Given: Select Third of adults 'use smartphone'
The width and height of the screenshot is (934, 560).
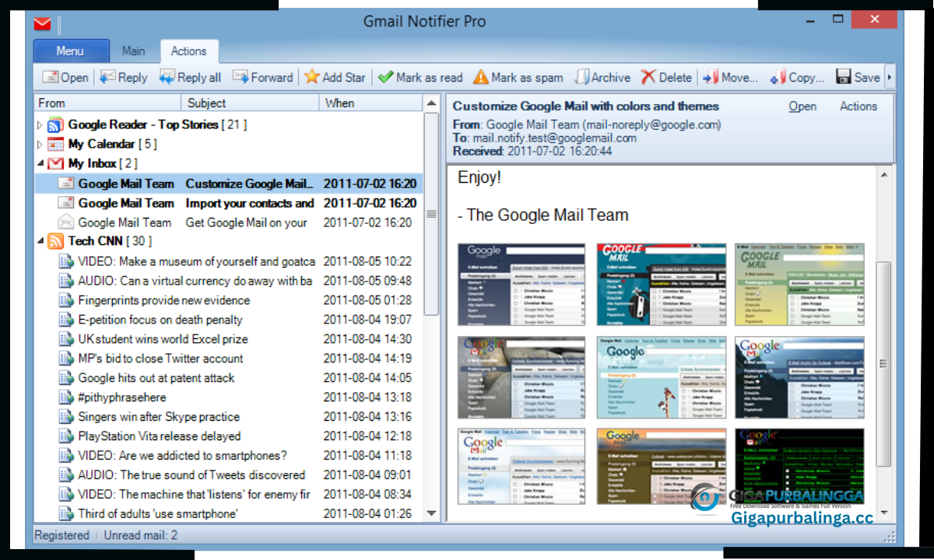Looking at the screenshot, I should pyautogui.click(x=229, y=513).
